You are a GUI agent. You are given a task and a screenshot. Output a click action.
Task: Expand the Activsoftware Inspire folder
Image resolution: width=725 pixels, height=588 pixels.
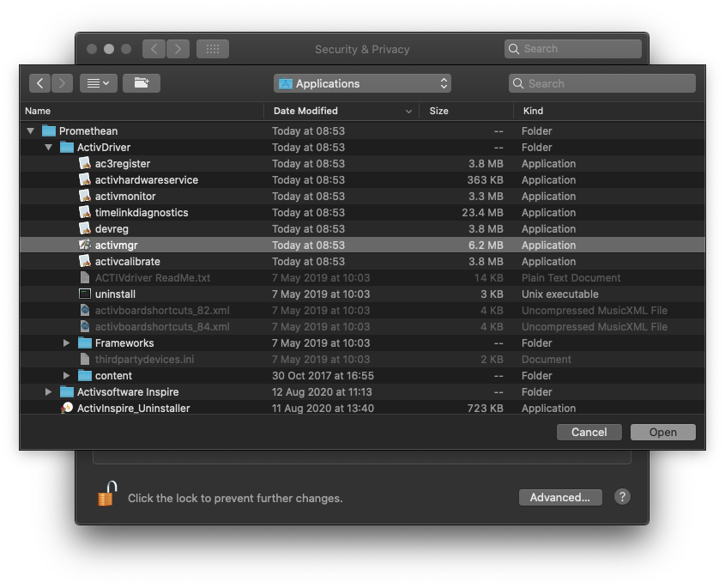coord(49,392)
